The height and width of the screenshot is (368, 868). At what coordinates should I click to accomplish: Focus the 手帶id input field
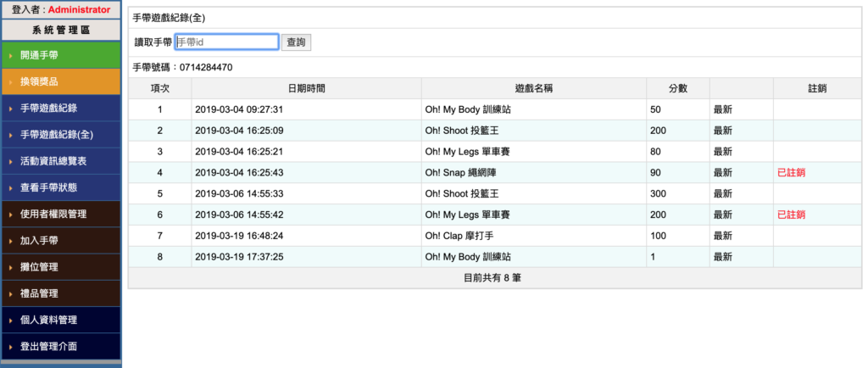tap(226, 42)
